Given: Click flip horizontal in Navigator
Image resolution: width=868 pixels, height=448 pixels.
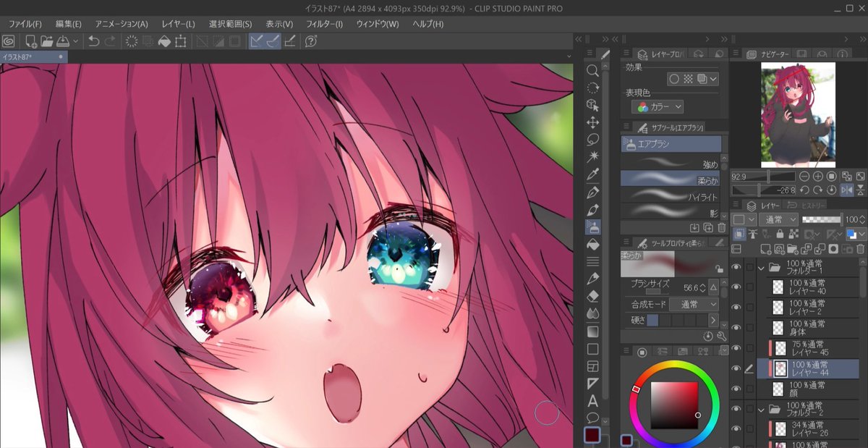Looking at the screenshot, I should pyautogui.click(x=846, y=190).
